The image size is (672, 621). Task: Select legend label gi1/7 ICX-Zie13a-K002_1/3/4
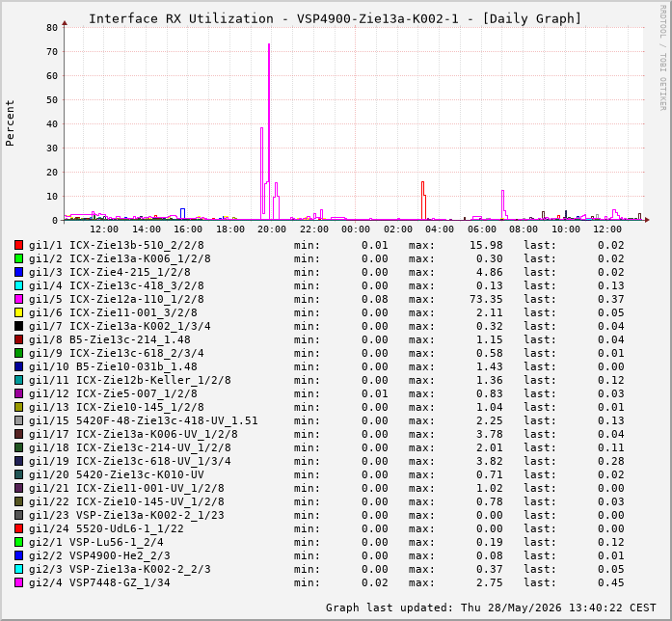120,326
